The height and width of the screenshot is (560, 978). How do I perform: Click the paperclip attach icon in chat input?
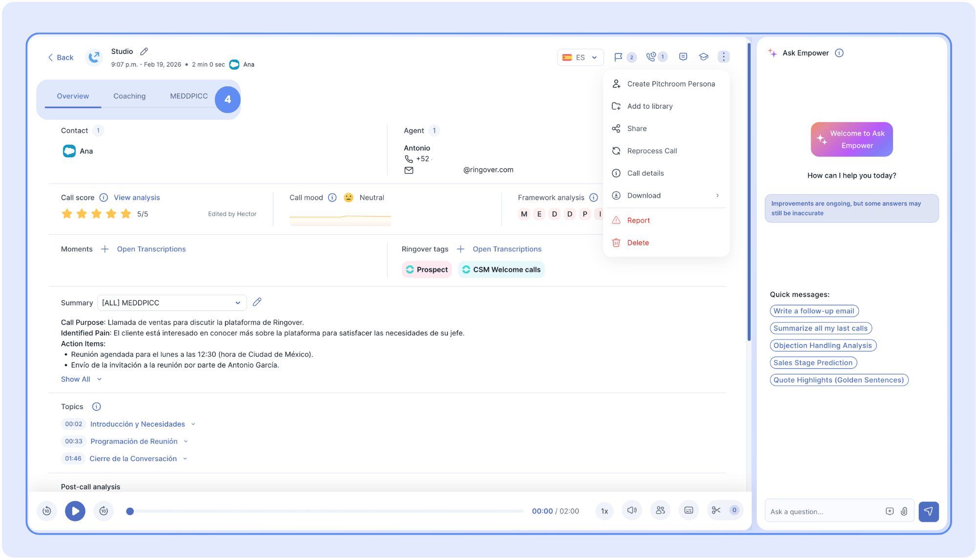coord(904,511)
